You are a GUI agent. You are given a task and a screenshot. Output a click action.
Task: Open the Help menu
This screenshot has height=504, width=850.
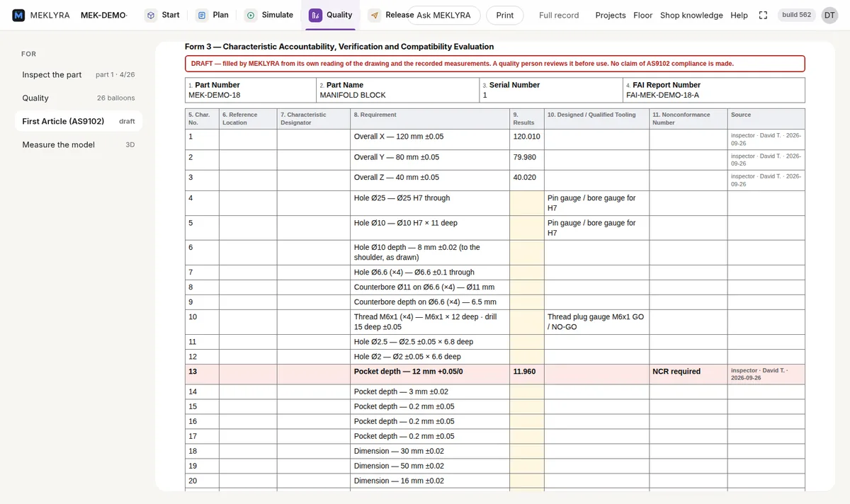click(739, 15)
